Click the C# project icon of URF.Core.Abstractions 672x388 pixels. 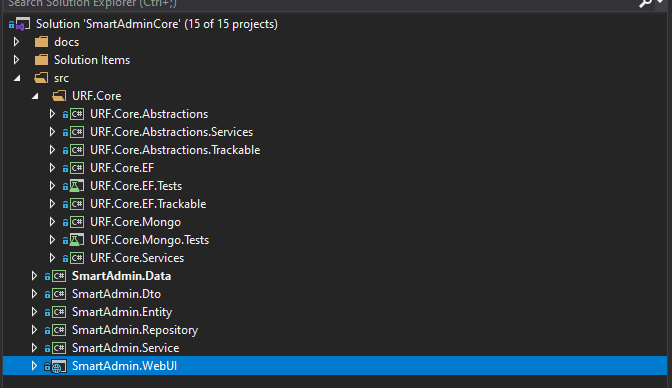[77, 114]
